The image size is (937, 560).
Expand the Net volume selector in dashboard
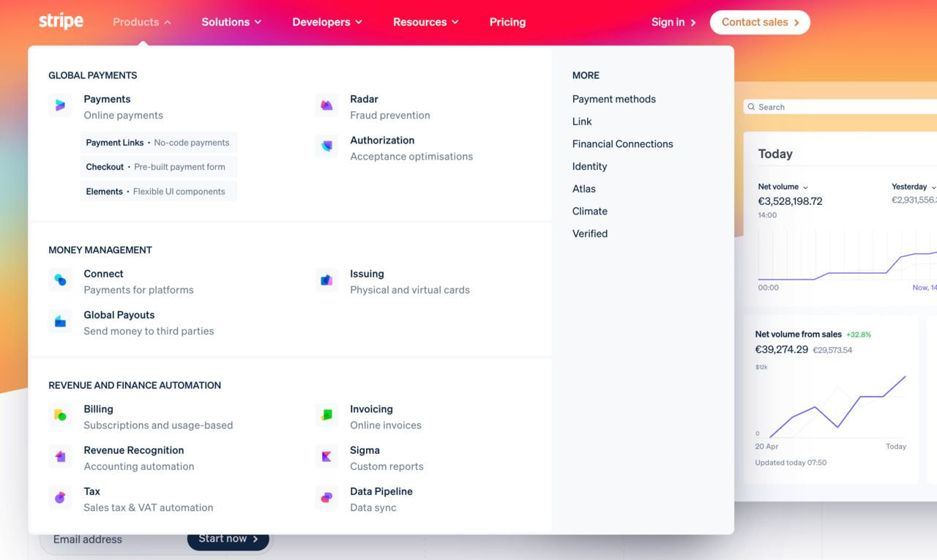click(783, 187)
